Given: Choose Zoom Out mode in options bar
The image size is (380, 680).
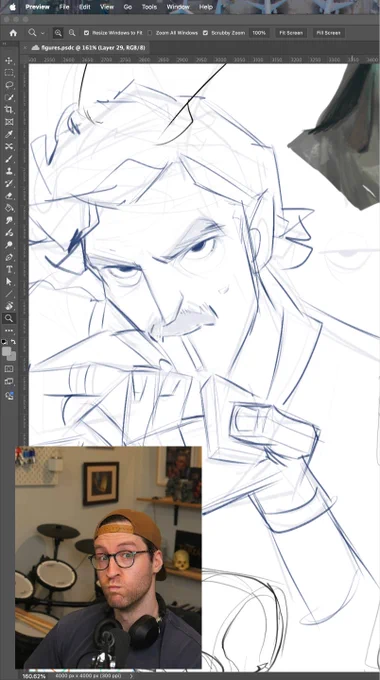Looking at the screenshot, I should [x=72, y=33].
